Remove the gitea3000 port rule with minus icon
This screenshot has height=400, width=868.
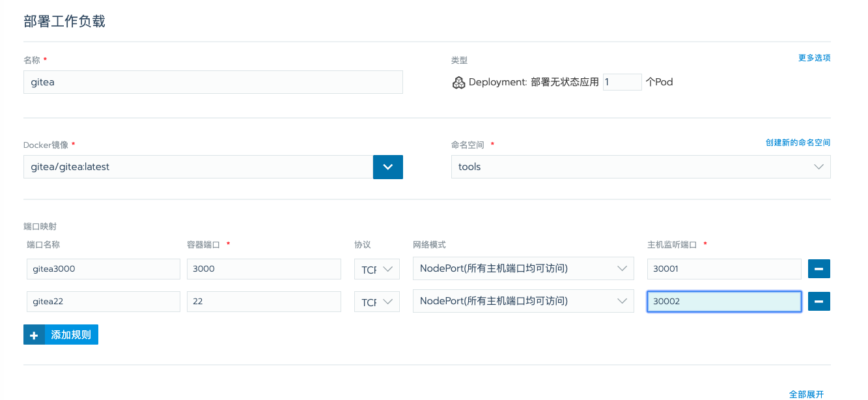(x=819, y=268)
